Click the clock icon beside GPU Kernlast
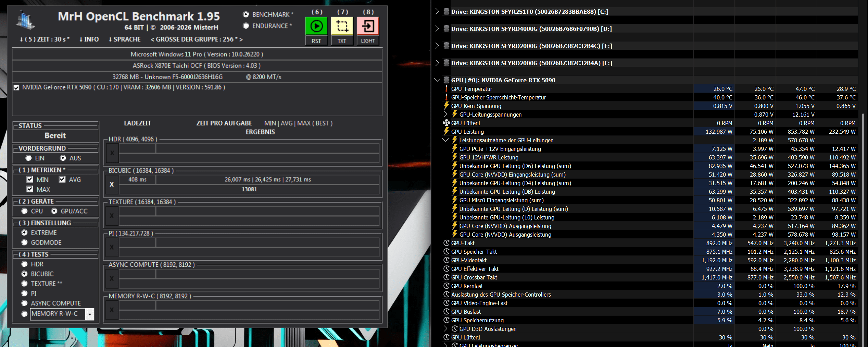 [x=446, y=286]
